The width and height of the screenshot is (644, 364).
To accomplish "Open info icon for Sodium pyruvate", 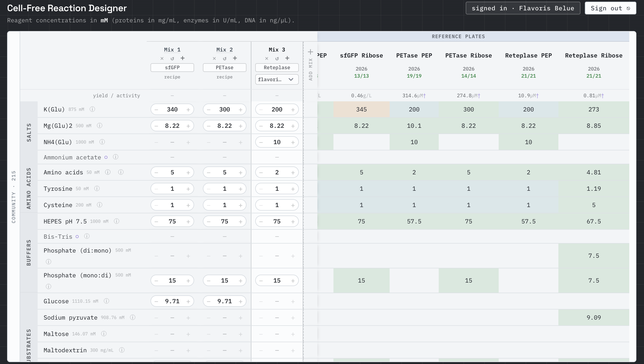I will pos(133,317).
